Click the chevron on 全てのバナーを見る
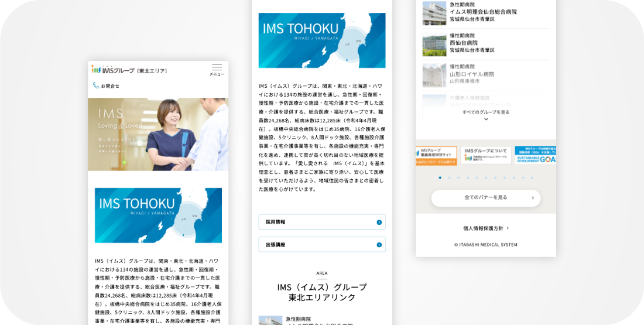 (532, 198)
